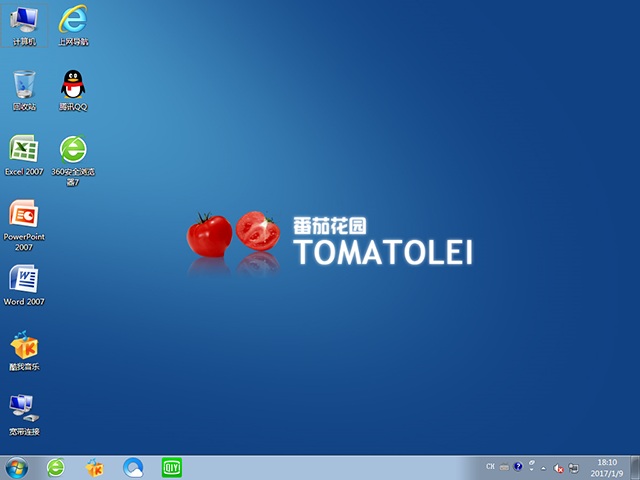
Task: Open the blue cloud browser in taskbar
Action: pyautogui.click(x=133, y=467)
